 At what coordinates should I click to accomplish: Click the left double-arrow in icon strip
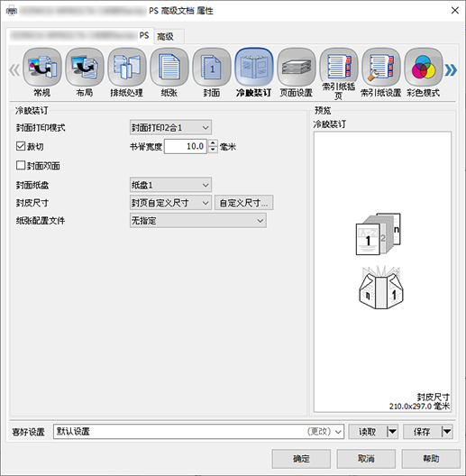pyautogui.click(x=14, y=70)
